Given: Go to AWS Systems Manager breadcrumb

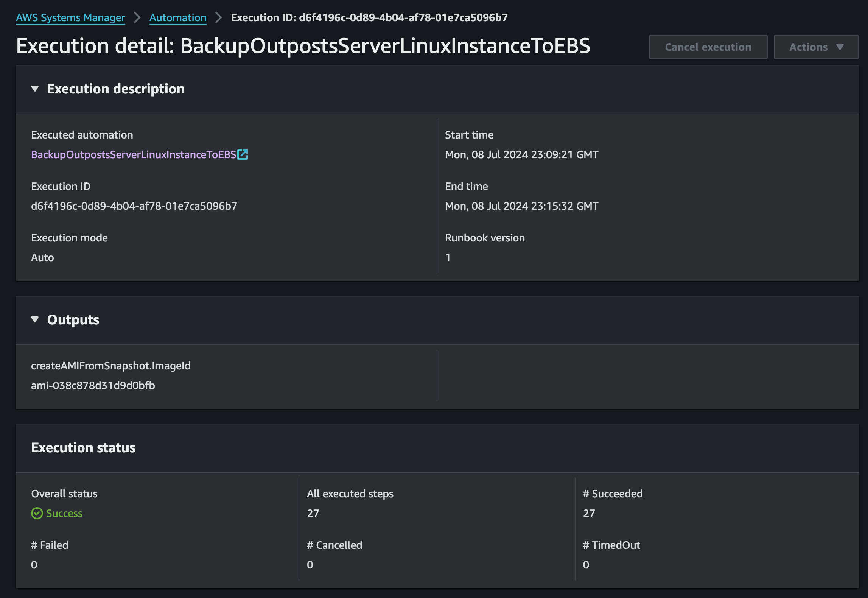Looking at the screenshot, I should coord(70,18).
